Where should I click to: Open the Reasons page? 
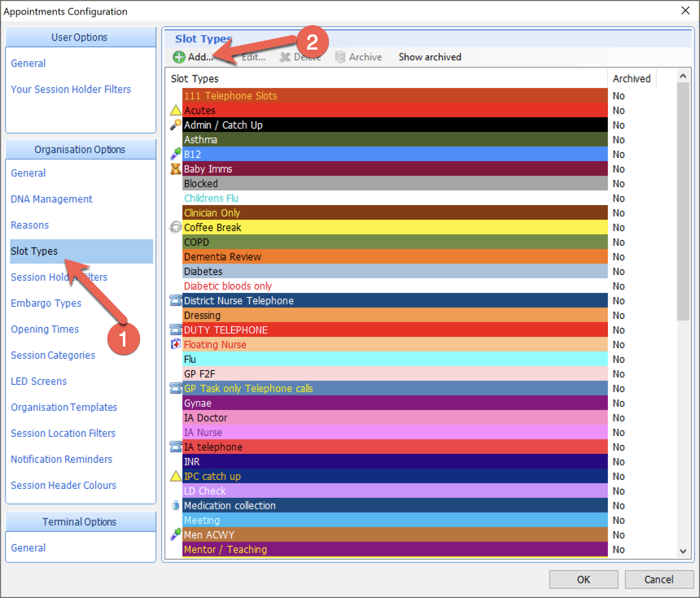pos(29,225)
